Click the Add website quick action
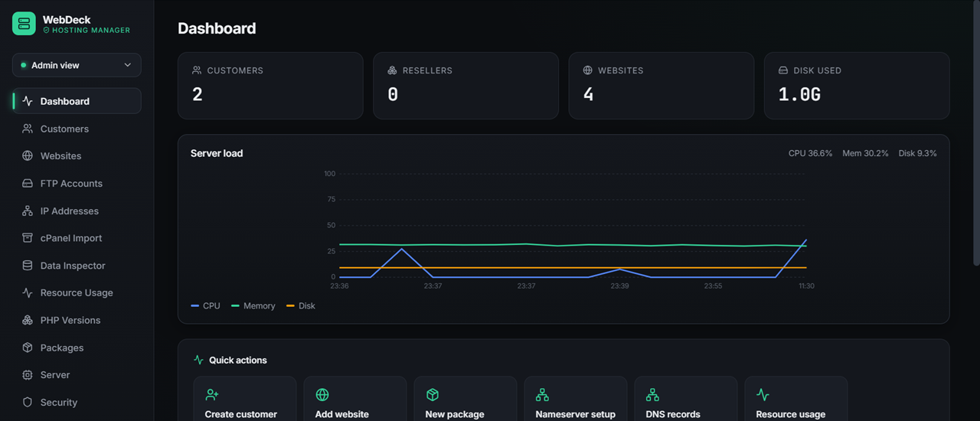Viewport: 980px width, 421px height. click(x=355, y=399)
